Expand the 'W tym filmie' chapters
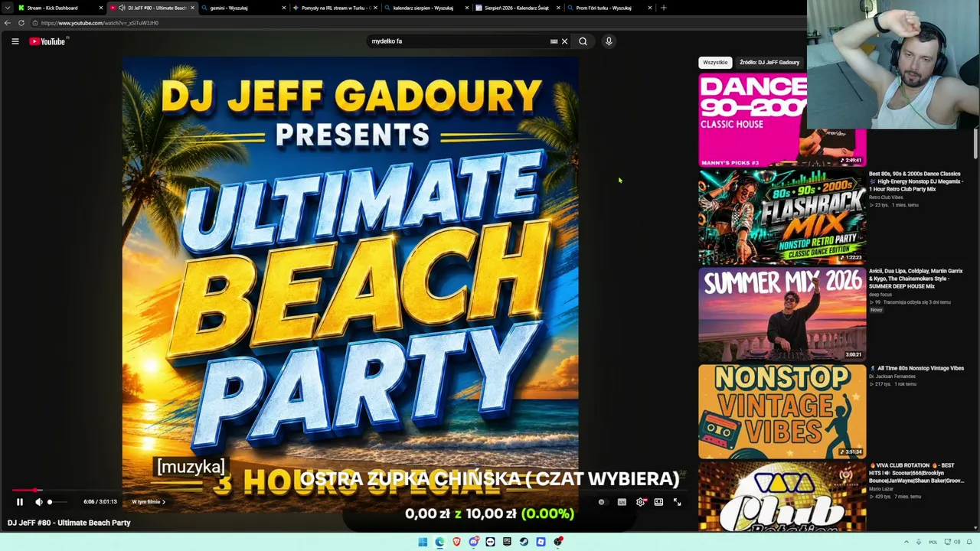 [x=149, y=502]
